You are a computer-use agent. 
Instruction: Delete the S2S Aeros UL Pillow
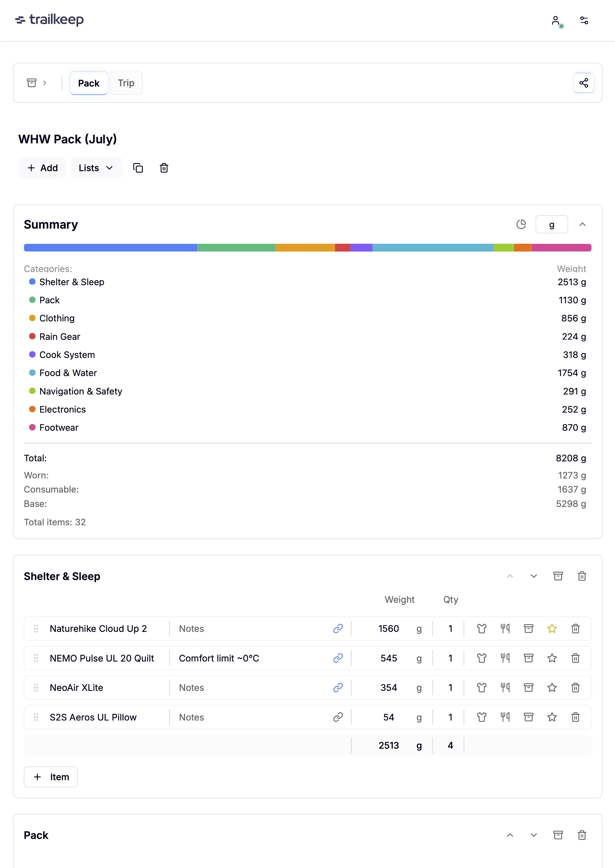(575, 717)
